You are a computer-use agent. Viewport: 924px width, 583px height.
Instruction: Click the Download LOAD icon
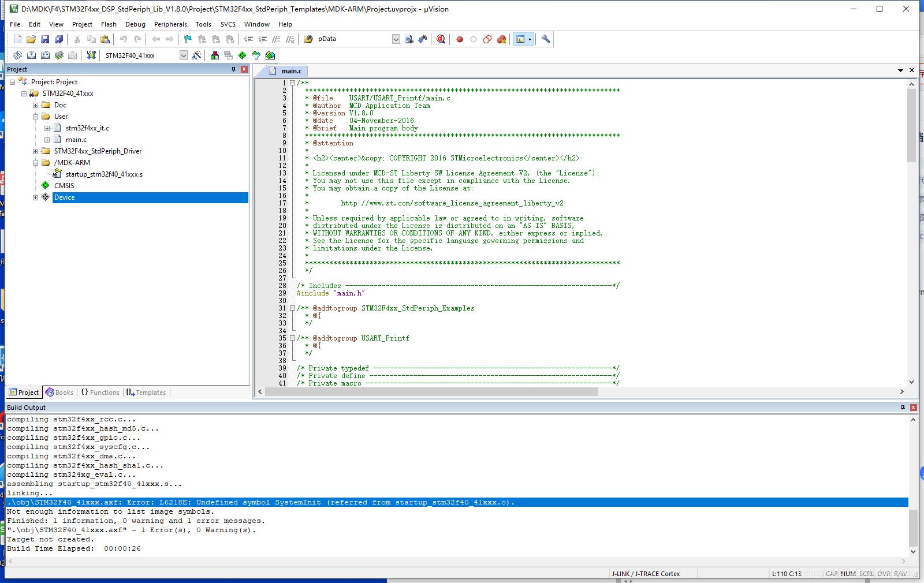click(91, 55)
